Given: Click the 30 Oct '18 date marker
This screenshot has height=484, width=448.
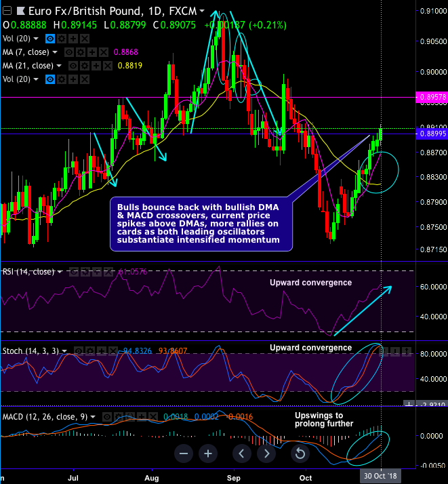Looking at the screenshot, I should tap(380, 476).
